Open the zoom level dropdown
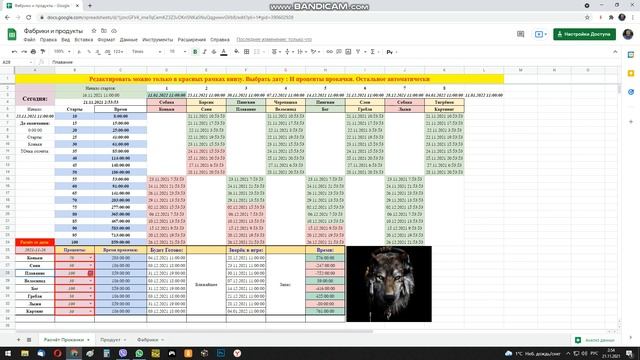The height and width of the screenshot is (360, 640). tap(62, 52)
